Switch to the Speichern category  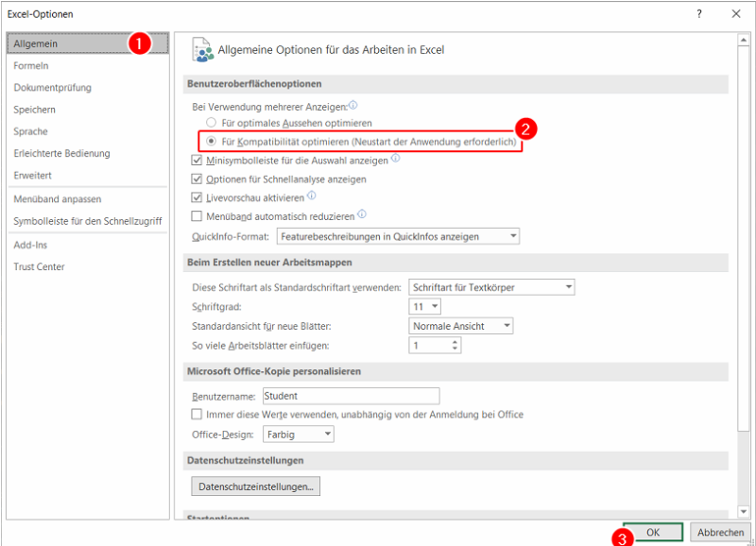click(88, 110)
